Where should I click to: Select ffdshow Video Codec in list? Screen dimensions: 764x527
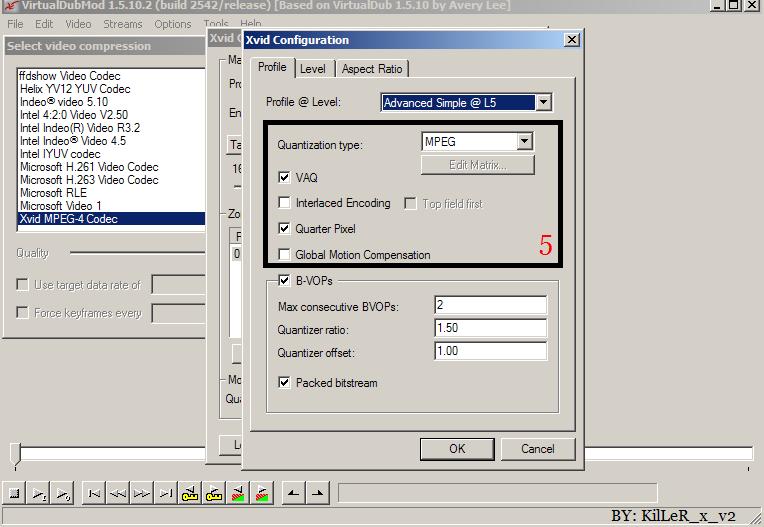coord(111,76)
